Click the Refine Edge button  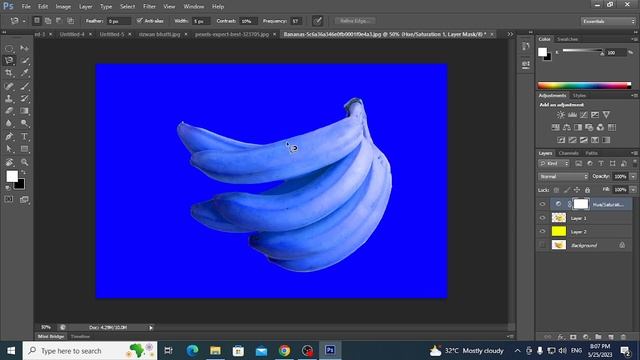pos(355,21)
